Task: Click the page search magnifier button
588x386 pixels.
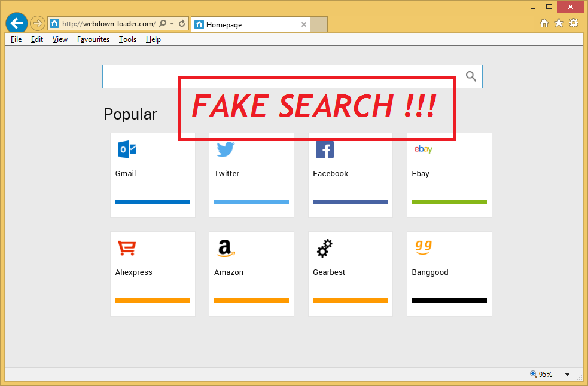Action: [471, 76]
